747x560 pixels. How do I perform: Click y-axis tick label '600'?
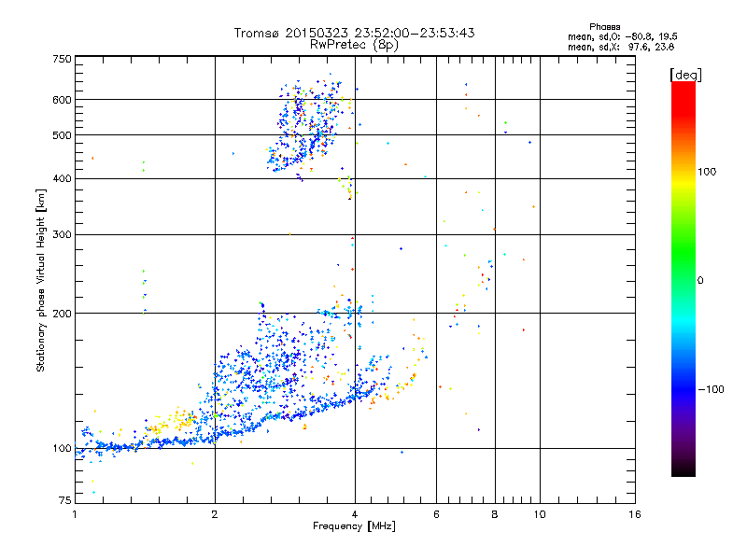[63, 100]
